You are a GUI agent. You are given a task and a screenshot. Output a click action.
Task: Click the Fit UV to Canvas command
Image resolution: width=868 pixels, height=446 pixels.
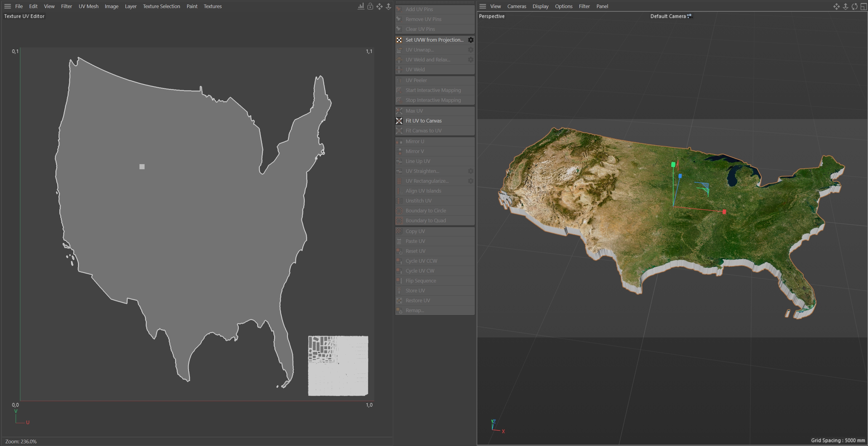423,120
